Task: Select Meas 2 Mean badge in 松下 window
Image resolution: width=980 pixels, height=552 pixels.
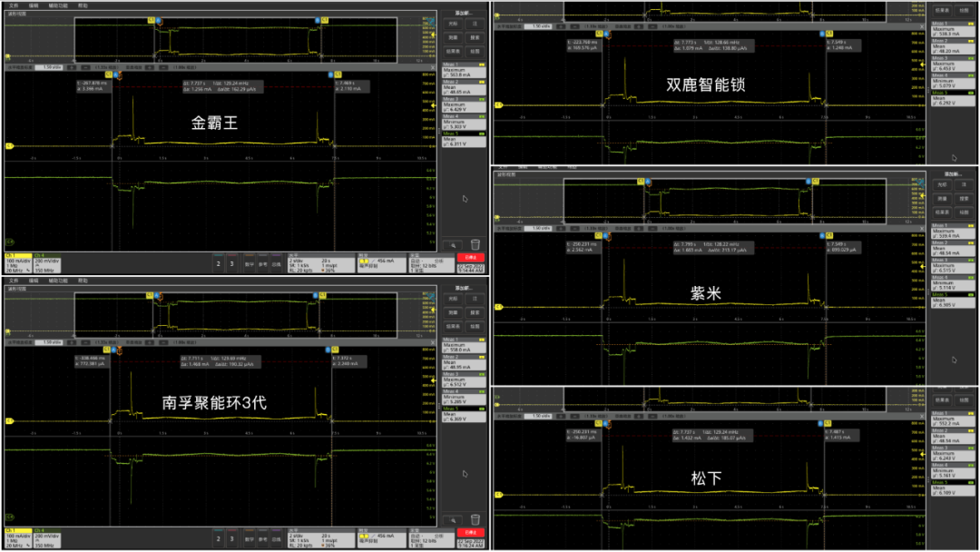Action: (x=953, y=436)
